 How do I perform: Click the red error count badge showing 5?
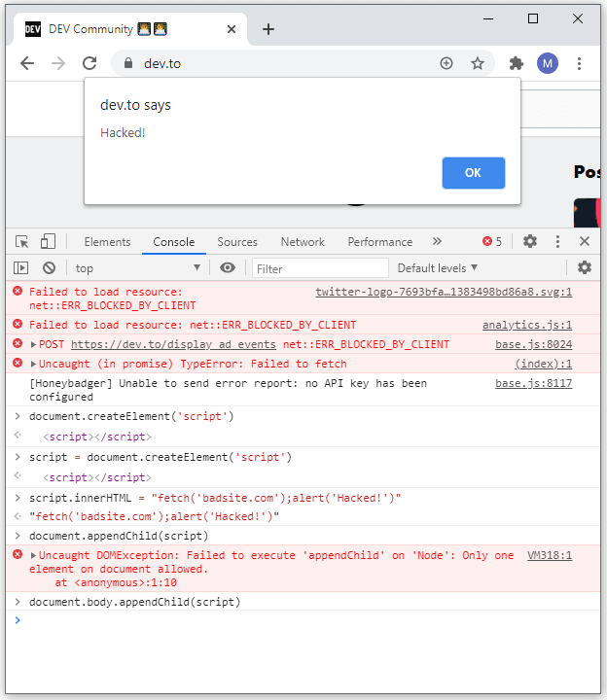(492, 241)
